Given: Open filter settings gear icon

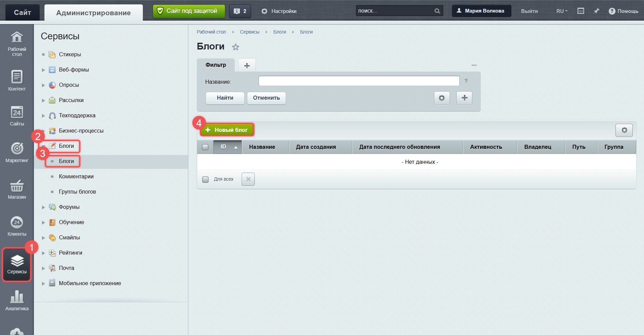Looking at the screenshot, I should 442,98.
